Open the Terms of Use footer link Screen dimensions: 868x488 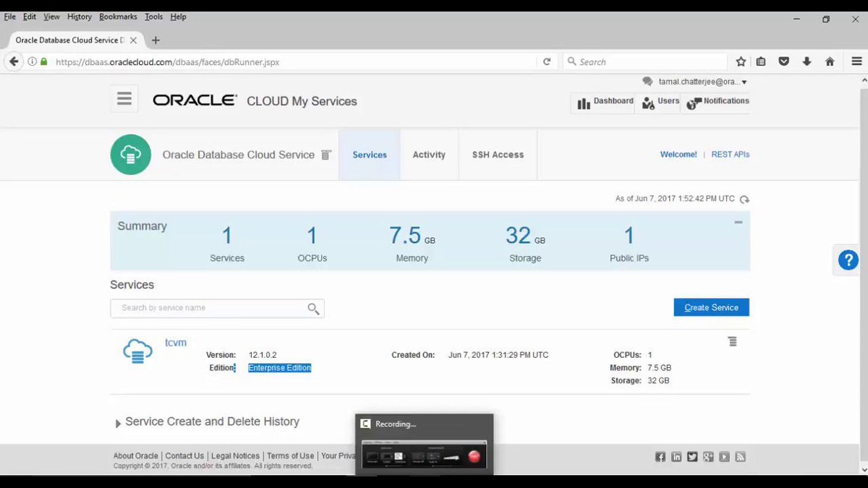pyautogui.click(x=290, y=455)
